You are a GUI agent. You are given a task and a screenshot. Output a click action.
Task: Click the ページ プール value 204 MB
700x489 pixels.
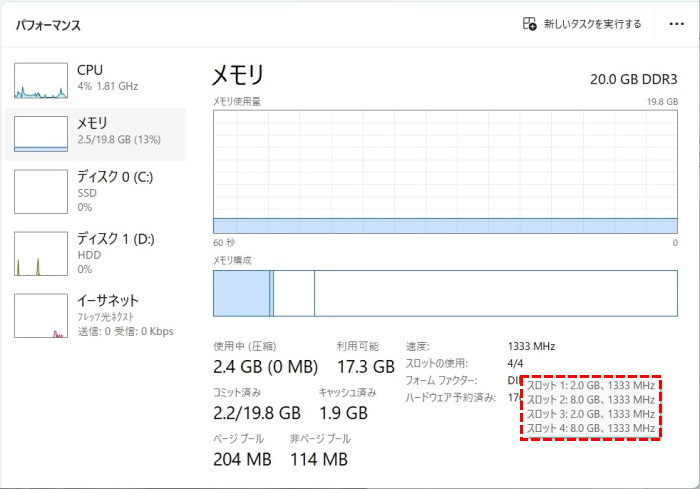coord(242,459)
